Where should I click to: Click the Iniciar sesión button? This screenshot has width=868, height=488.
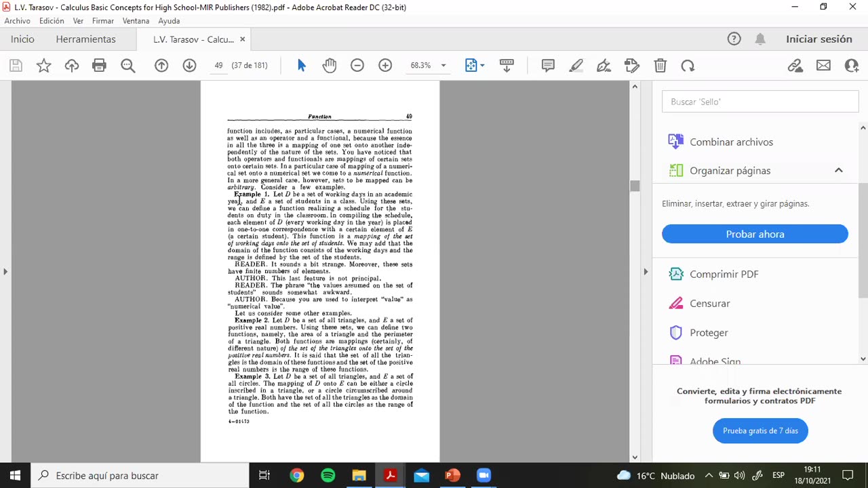(819, 39)
